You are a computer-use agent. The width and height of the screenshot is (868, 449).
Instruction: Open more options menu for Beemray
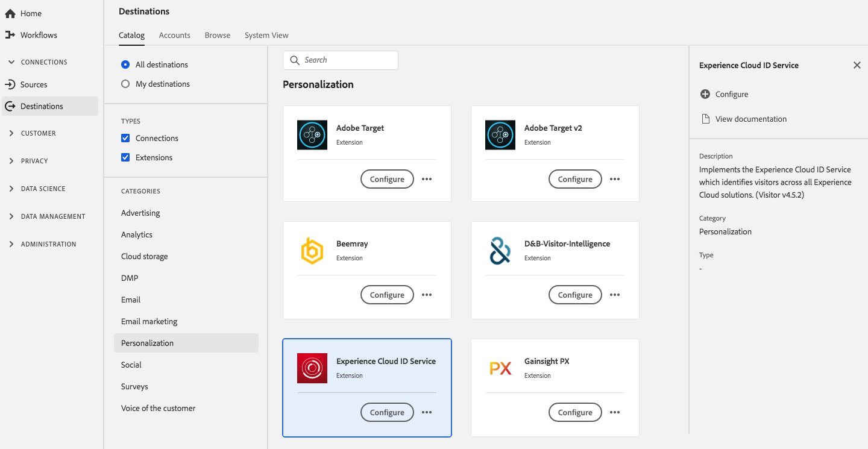tap(427, 295)
